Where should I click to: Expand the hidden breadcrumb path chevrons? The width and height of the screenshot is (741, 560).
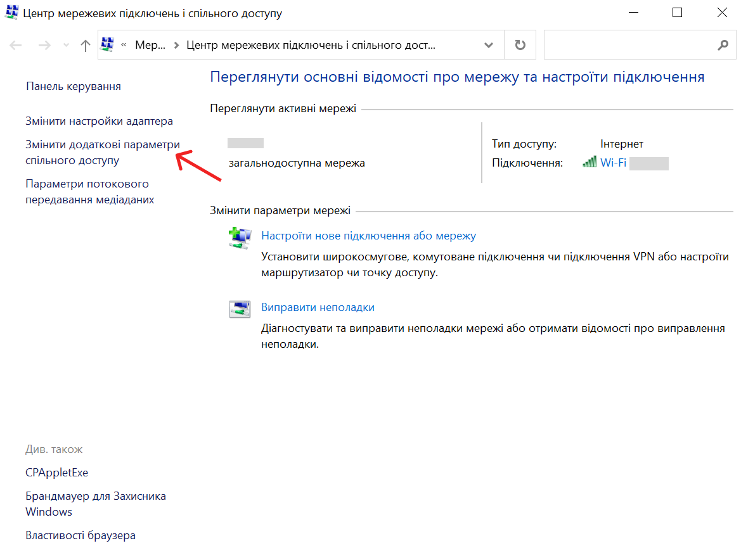tap(124, 46)
